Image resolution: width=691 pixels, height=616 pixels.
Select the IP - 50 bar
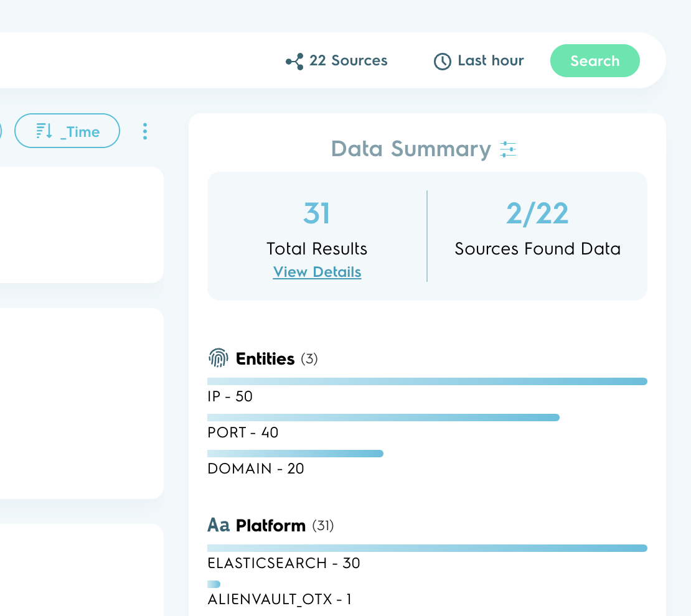(427, 381)
